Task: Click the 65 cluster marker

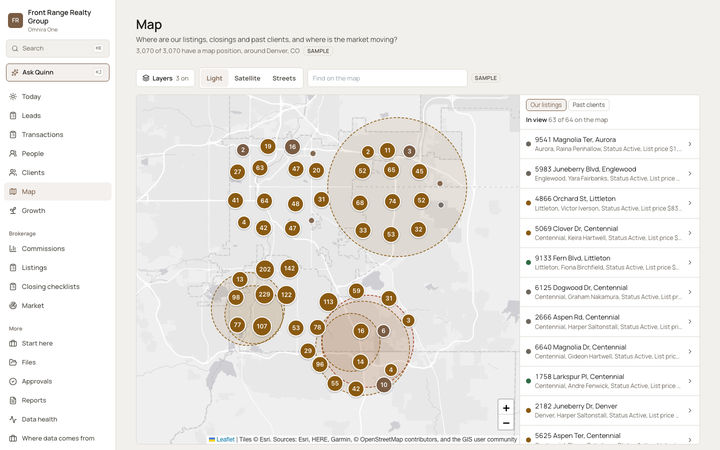Action: tap(391, 170)
